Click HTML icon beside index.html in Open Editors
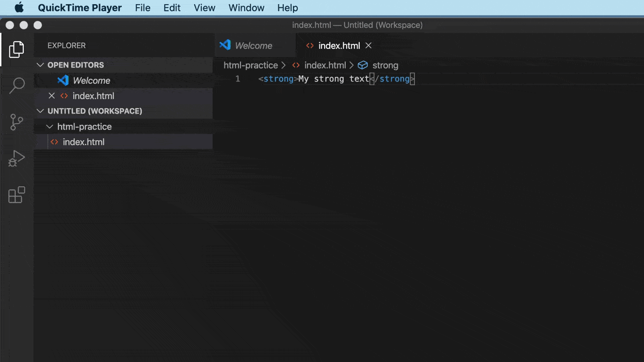The height and width of the screenshot is (362, 644). 64,96
